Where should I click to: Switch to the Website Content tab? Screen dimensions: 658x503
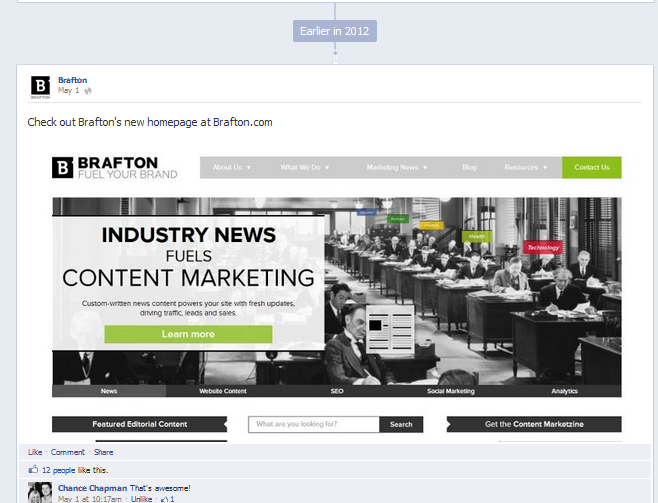tap(223, 391)
